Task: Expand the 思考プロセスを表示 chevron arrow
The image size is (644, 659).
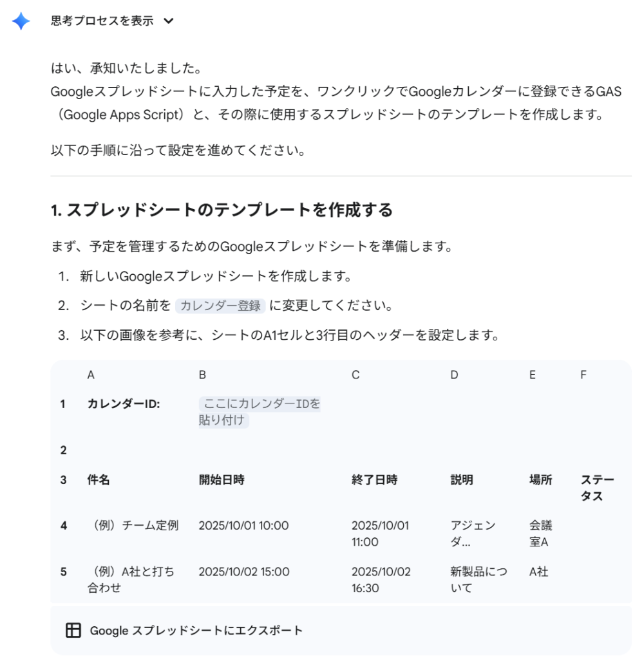Action: click(x=169, y=21)
